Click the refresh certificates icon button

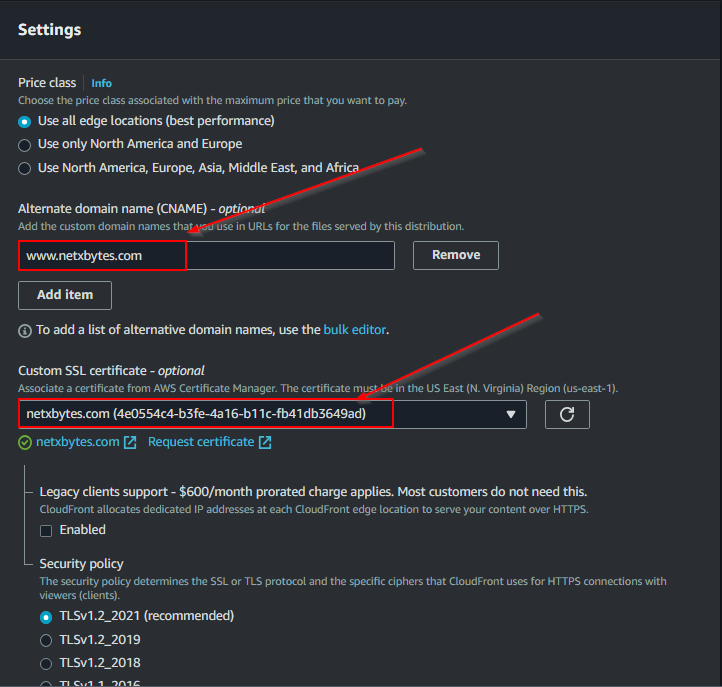567,414
